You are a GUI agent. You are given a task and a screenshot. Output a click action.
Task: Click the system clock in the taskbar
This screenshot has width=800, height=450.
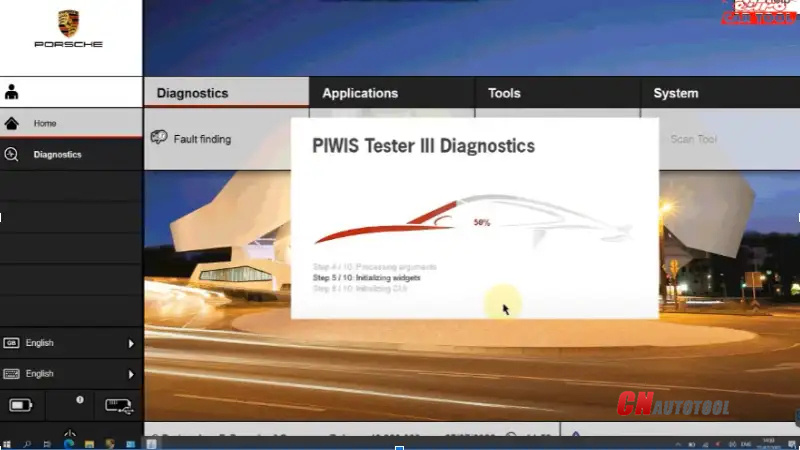point(768,444)
